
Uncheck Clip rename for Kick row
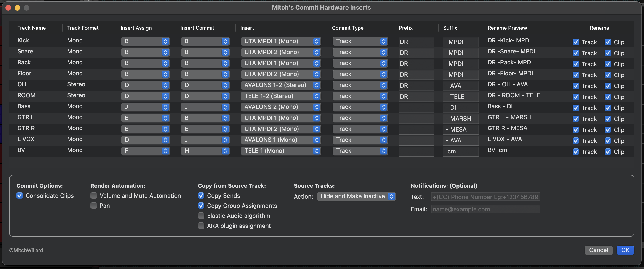coord(608,42)
